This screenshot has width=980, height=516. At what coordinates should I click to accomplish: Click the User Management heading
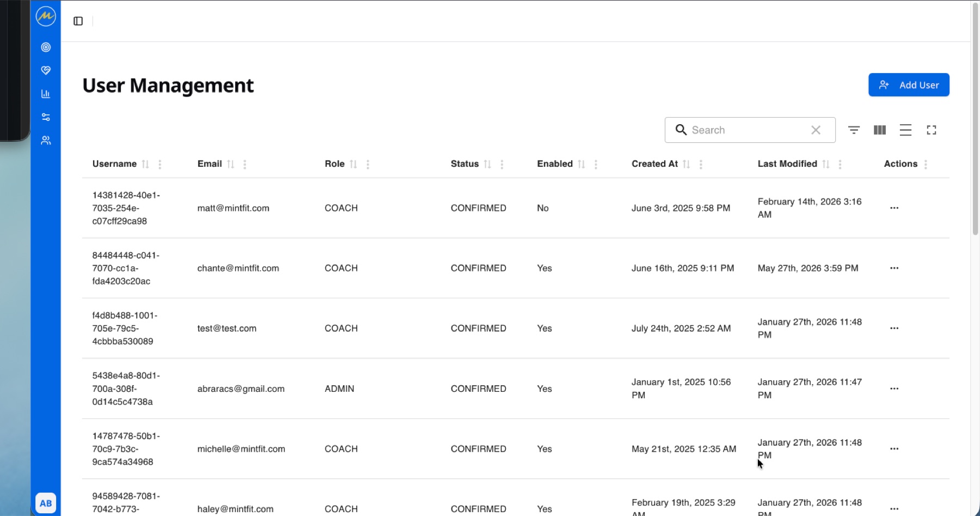coord(168,86)
